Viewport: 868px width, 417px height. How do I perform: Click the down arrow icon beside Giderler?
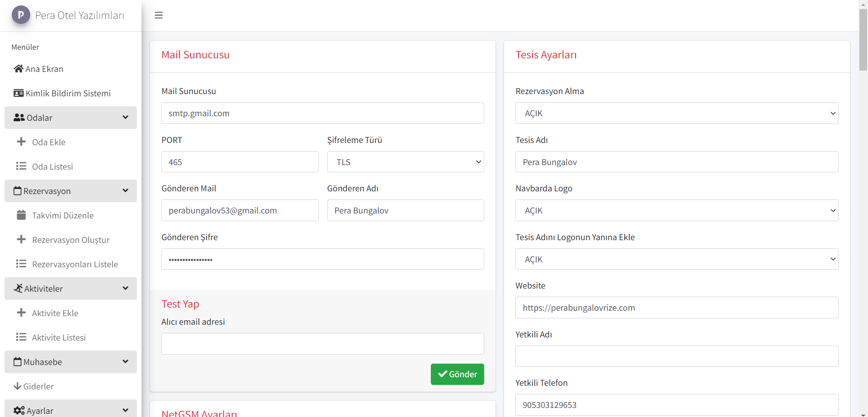coord(18,386)
